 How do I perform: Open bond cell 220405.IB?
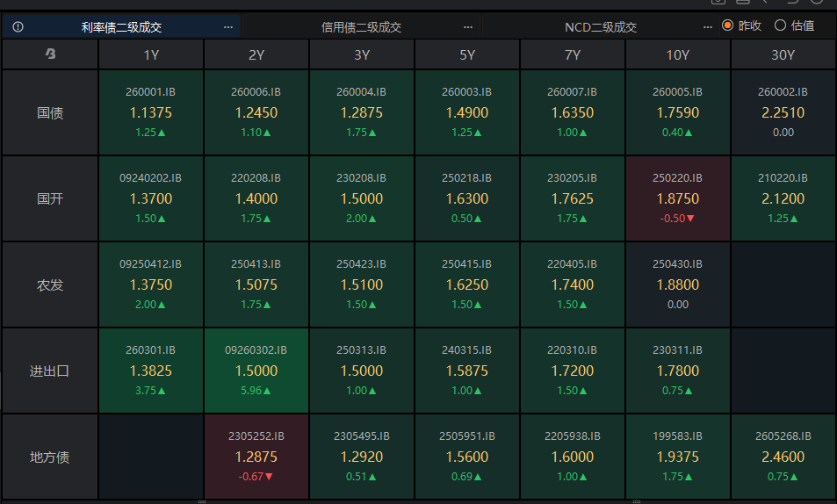click(x=573, y=284)
